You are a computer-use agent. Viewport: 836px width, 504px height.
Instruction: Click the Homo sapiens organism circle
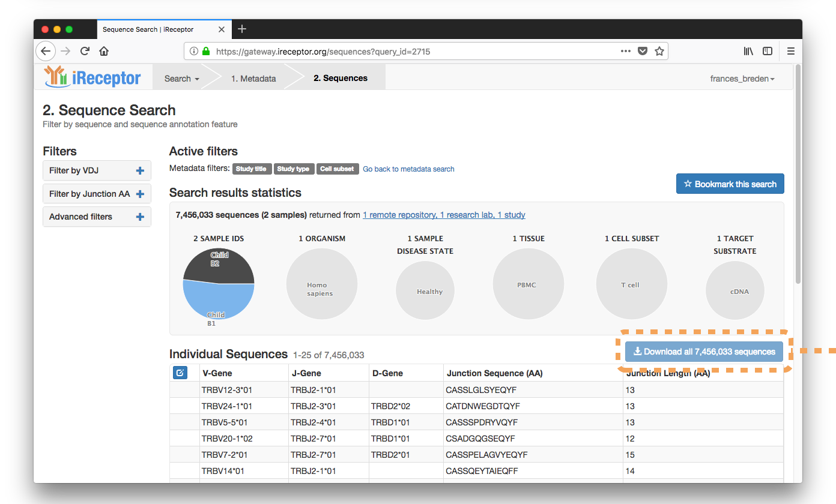tap(322, 284)
